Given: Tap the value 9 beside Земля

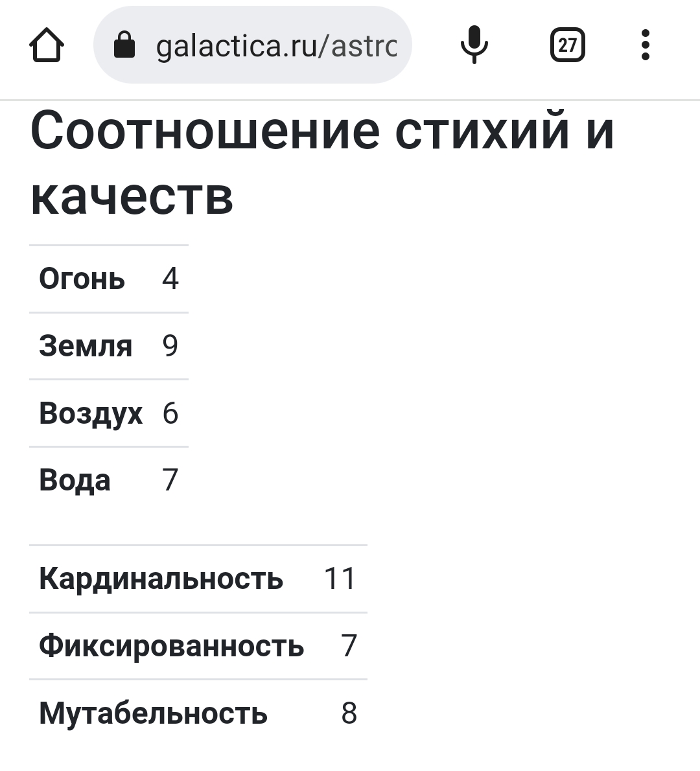Looking at the screenshot, I should point(170,346).
